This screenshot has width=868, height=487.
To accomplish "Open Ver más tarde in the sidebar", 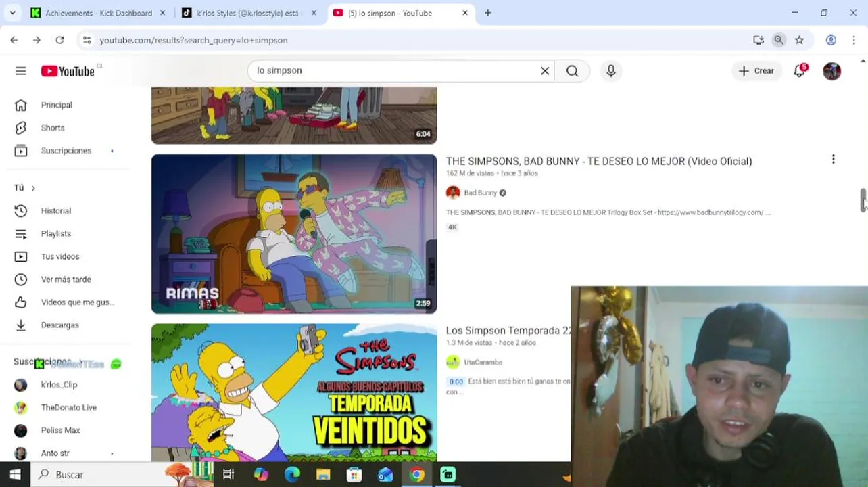I will point(66,279).
